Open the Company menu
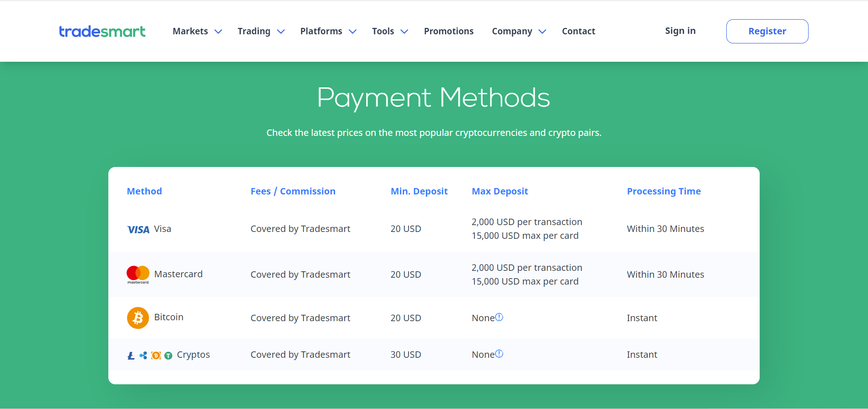The height and width of the screenshot is (409, 868). point(512,31)
